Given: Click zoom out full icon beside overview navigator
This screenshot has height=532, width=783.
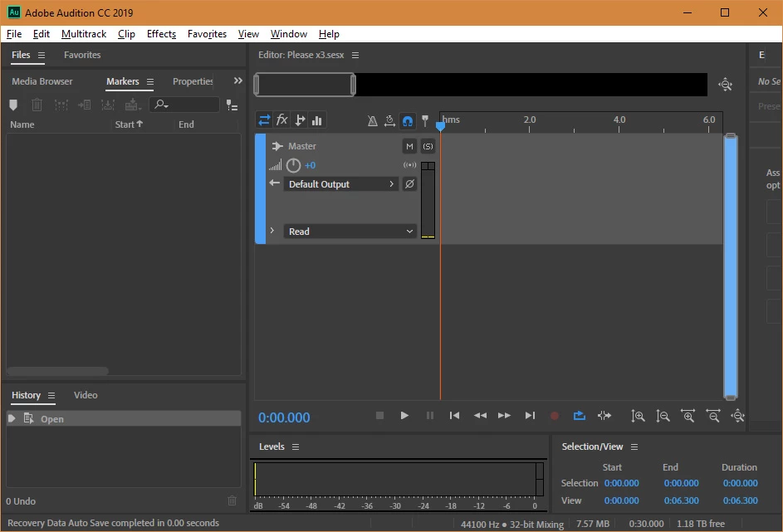Looking at the screenshot, I should click(725, 85).
